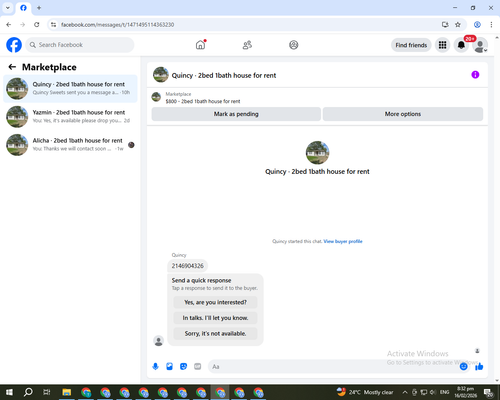Open File Explorer from the taskbar

pyautogui.click(x=67, y=392)
